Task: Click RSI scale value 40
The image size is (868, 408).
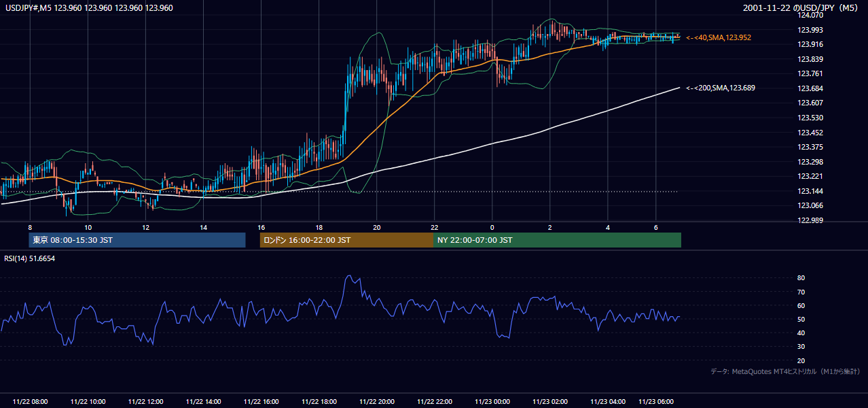Action: click(801, 333)
